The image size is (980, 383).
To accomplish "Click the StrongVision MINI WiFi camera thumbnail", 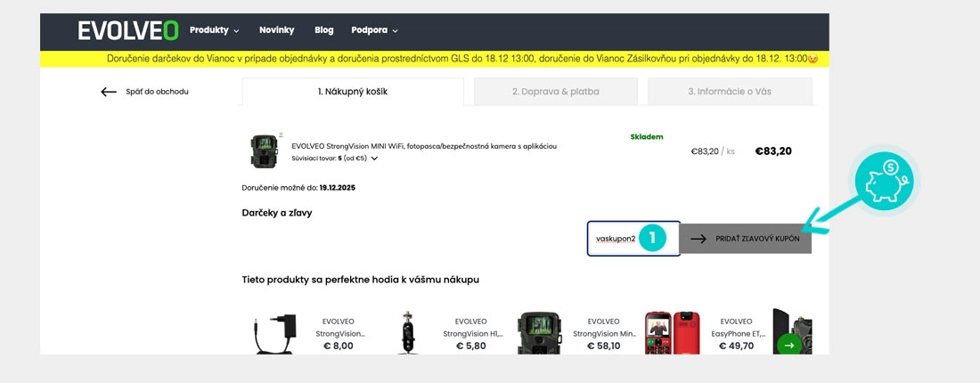I will pyautogui.click(x=264, y=151).
